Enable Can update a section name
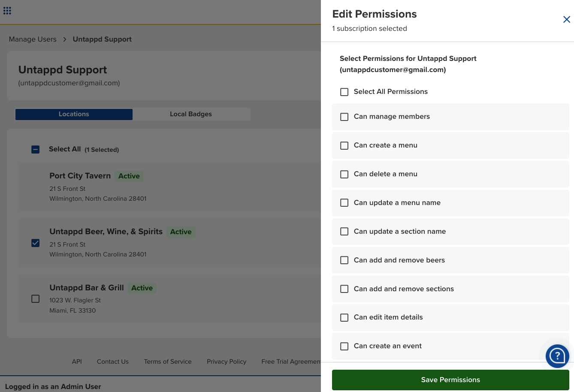The height and width of the screenshot is (392, 574). [344, 232]
